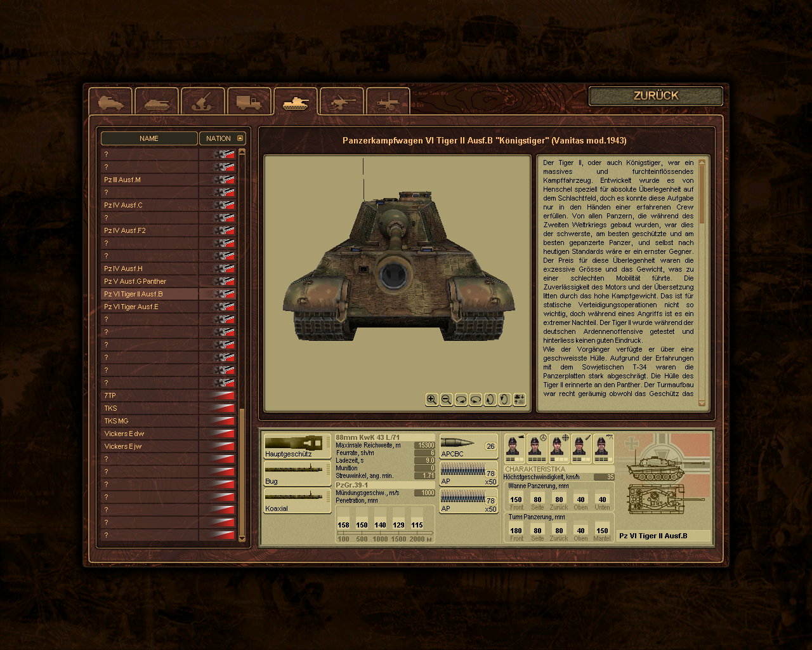Select the Hauptgeschütz main gun weapon
Viewport: 812px width, 650px height.
click(297, 446)
